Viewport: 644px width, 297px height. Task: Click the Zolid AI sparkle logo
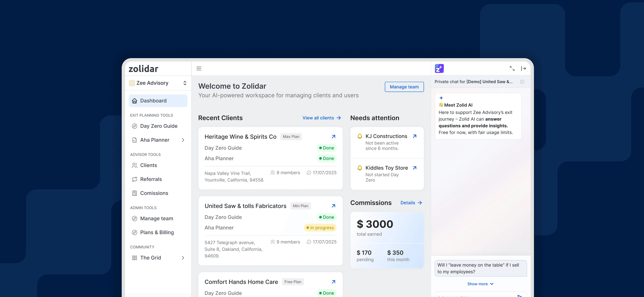click(x=439, y=68)
